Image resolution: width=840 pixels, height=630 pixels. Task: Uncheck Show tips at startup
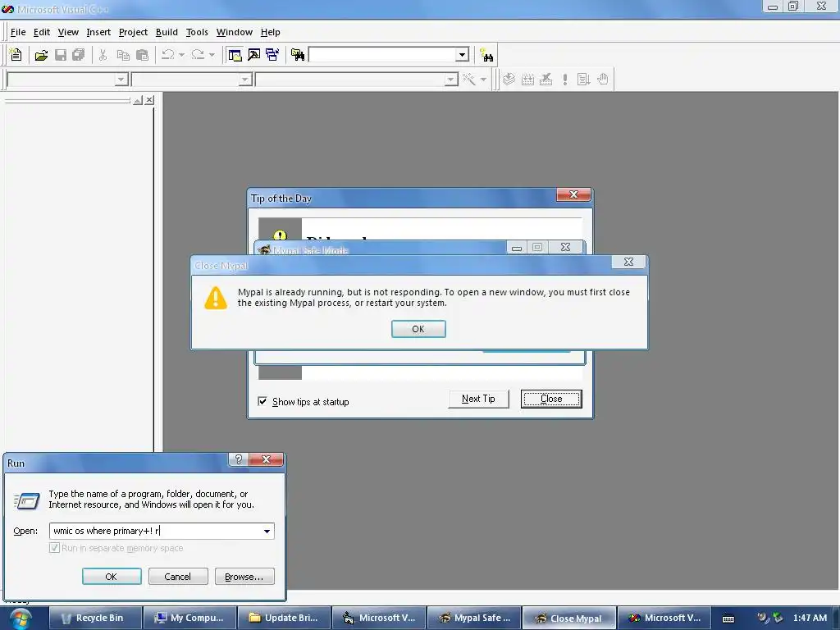262,401
